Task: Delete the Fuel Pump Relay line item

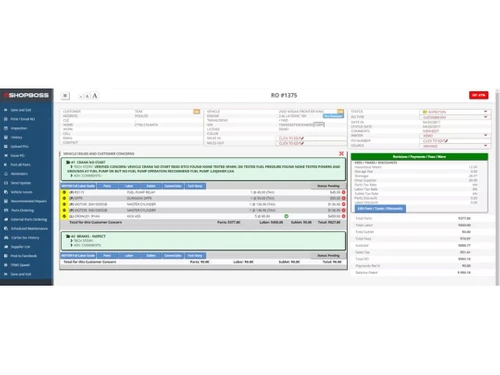Action: [x=344, y=192]
